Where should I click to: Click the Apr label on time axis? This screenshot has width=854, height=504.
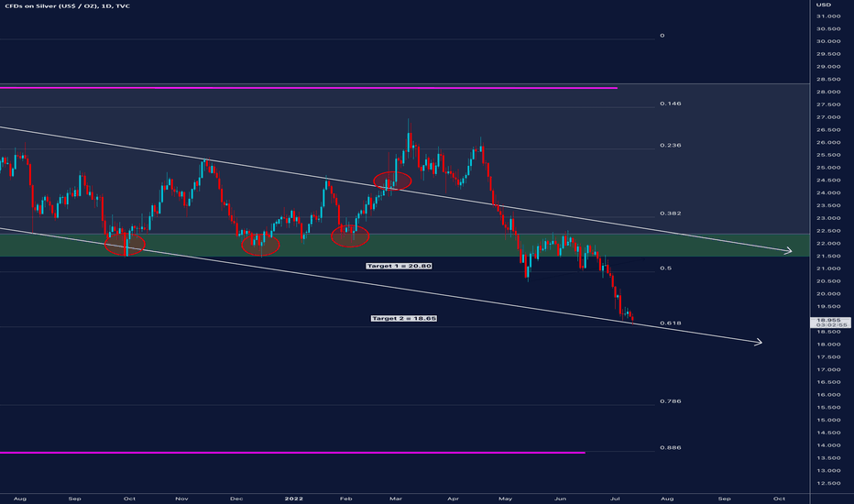click(453, 499)
